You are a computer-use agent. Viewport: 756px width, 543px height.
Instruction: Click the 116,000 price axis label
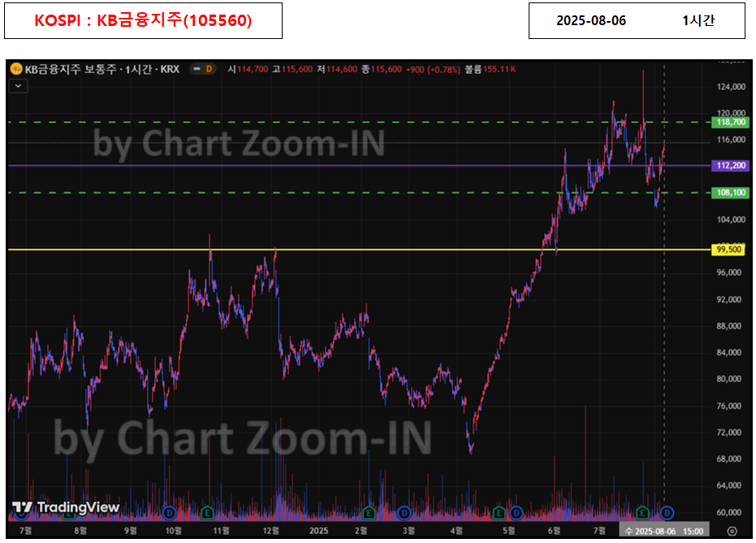coord(731,140)
